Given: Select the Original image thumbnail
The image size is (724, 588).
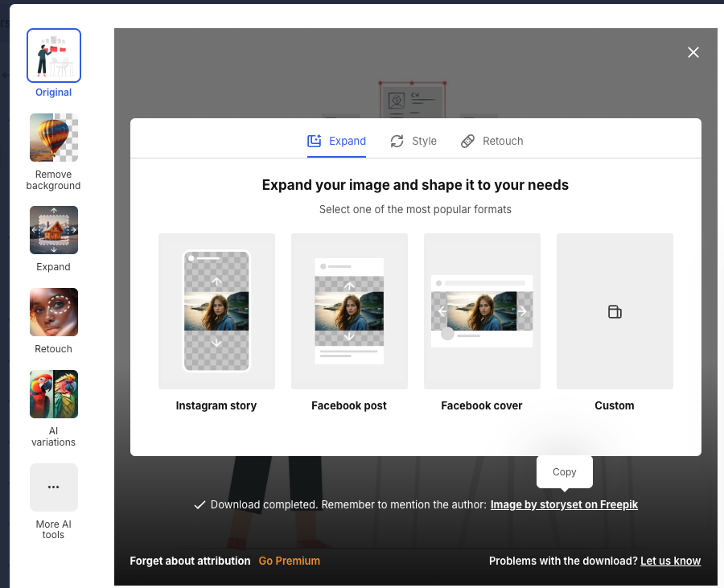Looking at the screenshot, I should 54,56.
